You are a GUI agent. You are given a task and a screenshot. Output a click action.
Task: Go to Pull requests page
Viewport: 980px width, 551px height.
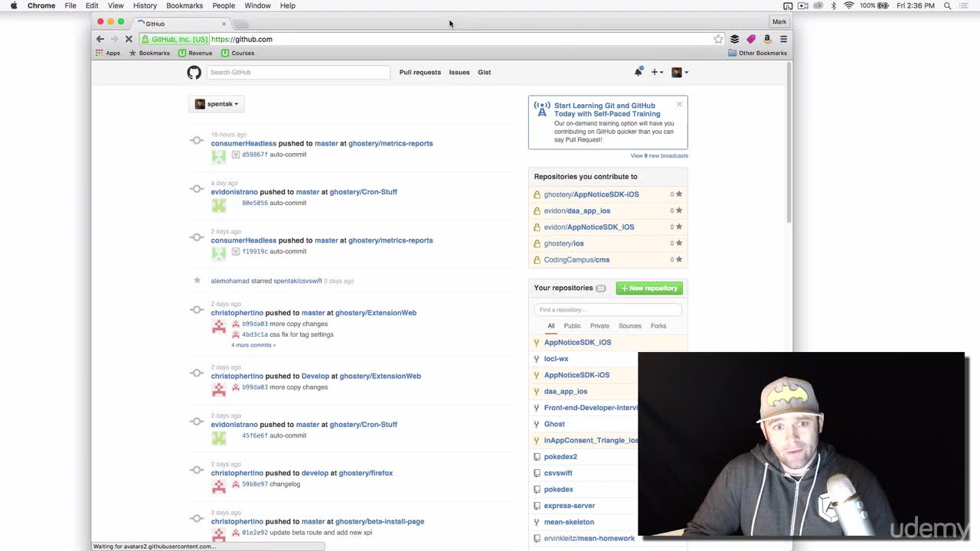[x=420, y=72]
